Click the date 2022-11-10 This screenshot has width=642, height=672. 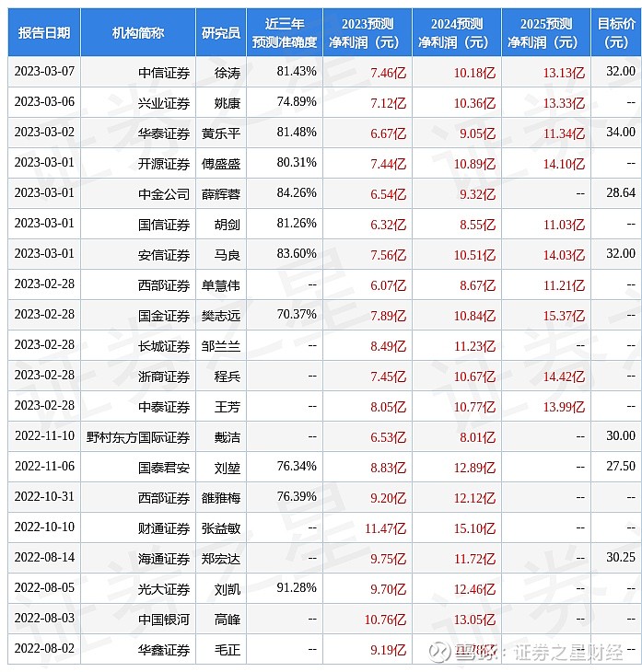tap(44, 435)
